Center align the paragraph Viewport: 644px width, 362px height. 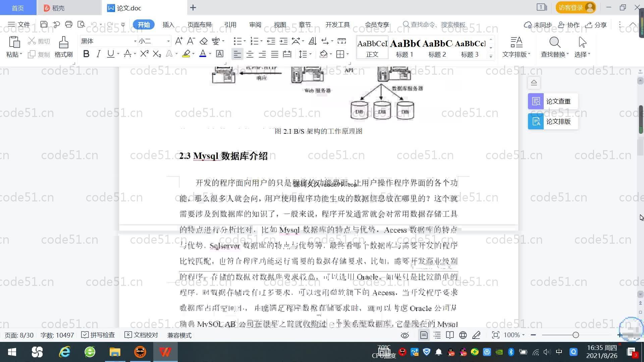point(250,54)
